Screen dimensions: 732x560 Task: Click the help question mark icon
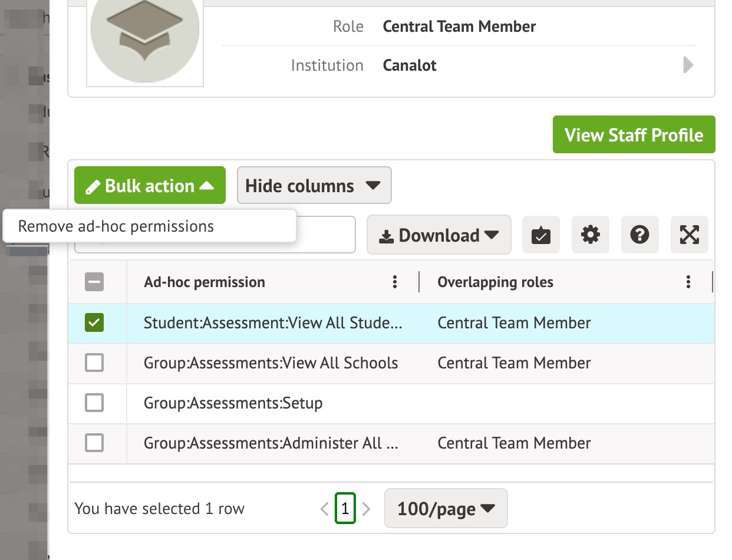coord(639,235)
